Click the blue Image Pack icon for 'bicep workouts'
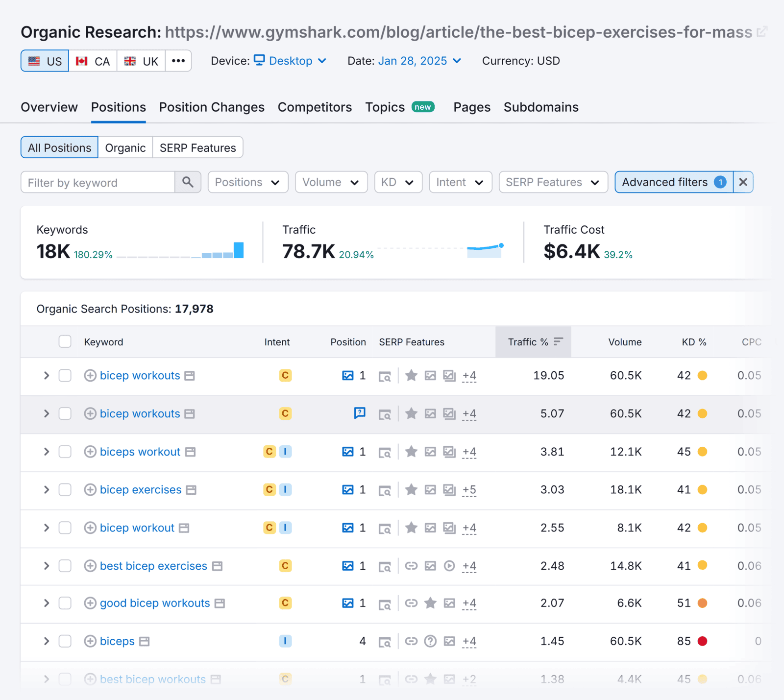784x700 pixels. pos(348,375)
